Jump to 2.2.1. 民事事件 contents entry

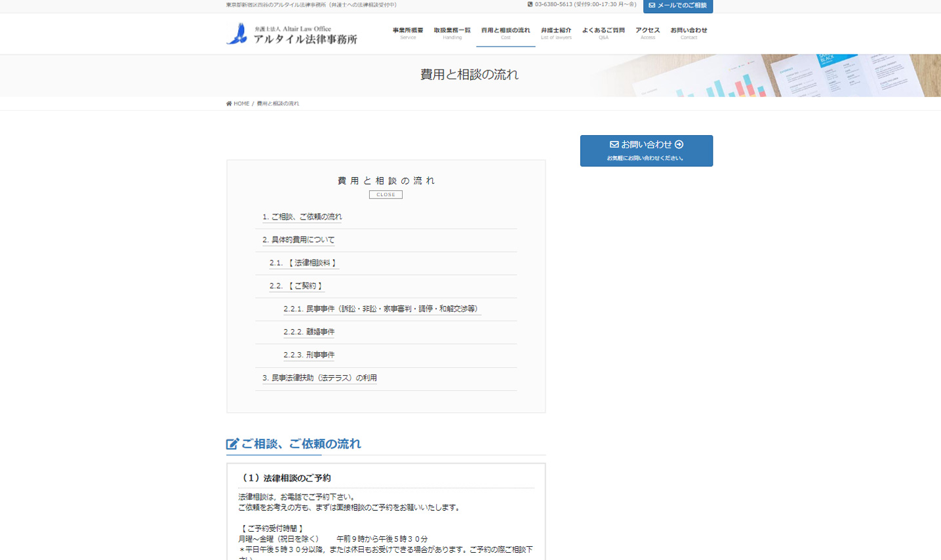click(x=382, y=309)
